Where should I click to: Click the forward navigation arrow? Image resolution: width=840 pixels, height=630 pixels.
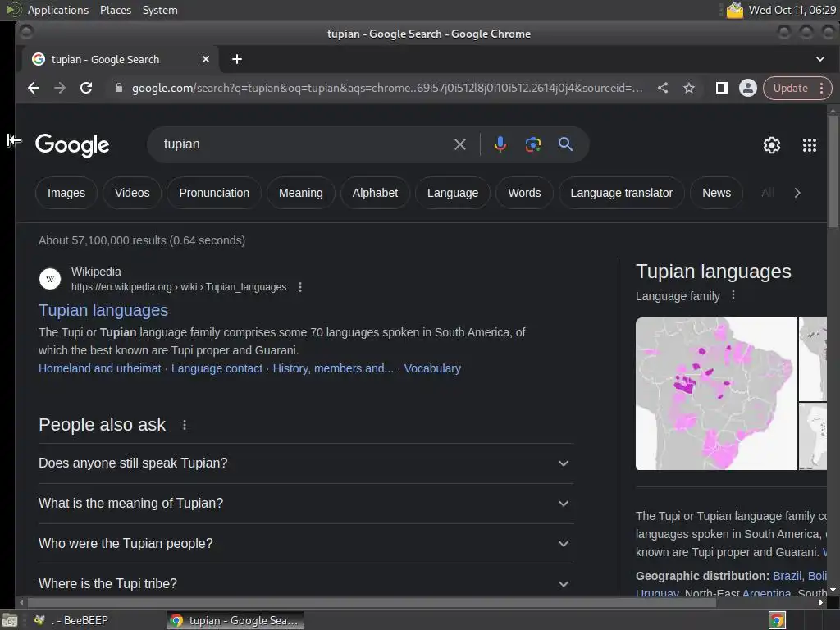click(x=60, y=88)
